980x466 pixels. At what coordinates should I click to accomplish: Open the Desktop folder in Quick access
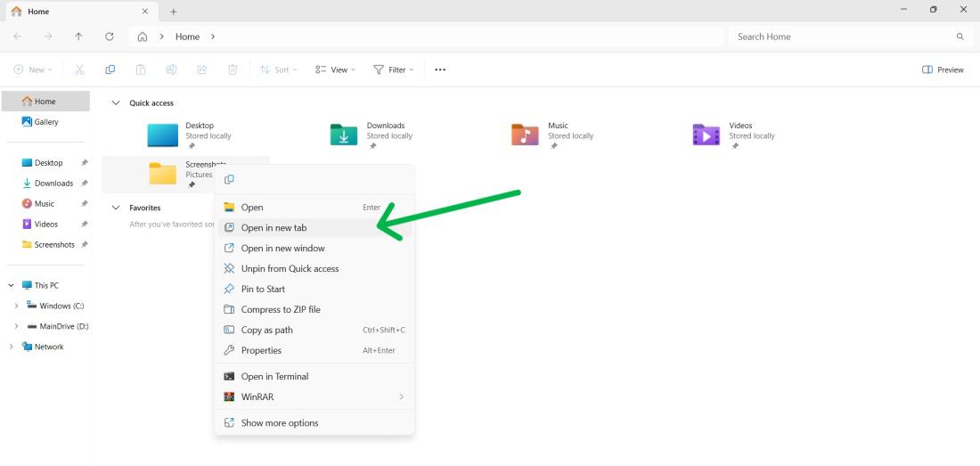(x=191, y=135)
